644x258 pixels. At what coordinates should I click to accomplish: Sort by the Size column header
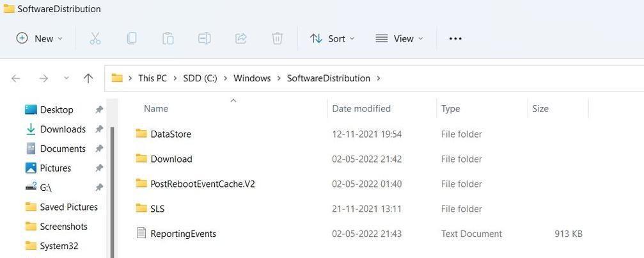click(540, 109)
